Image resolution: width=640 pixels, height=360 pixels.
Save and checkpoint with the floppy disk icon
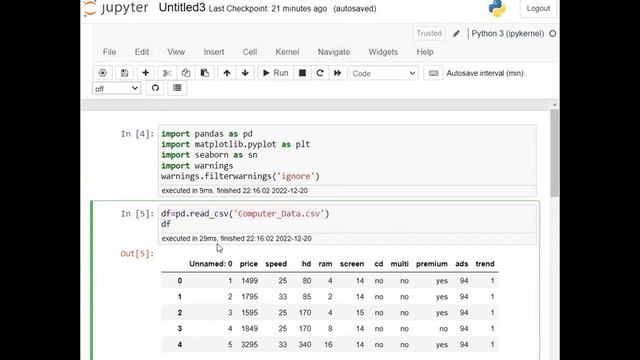tap(124, 73)
